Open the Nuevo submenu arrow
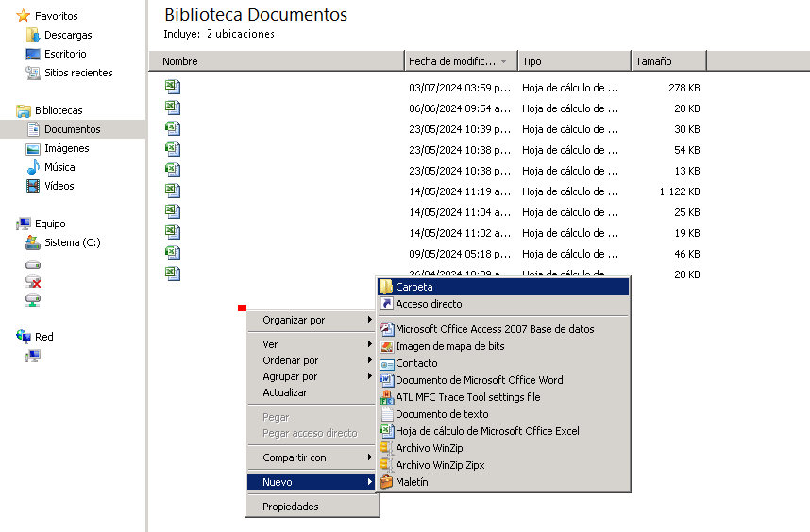Viewport: 810px width, 532px height. tap(370, 482)
